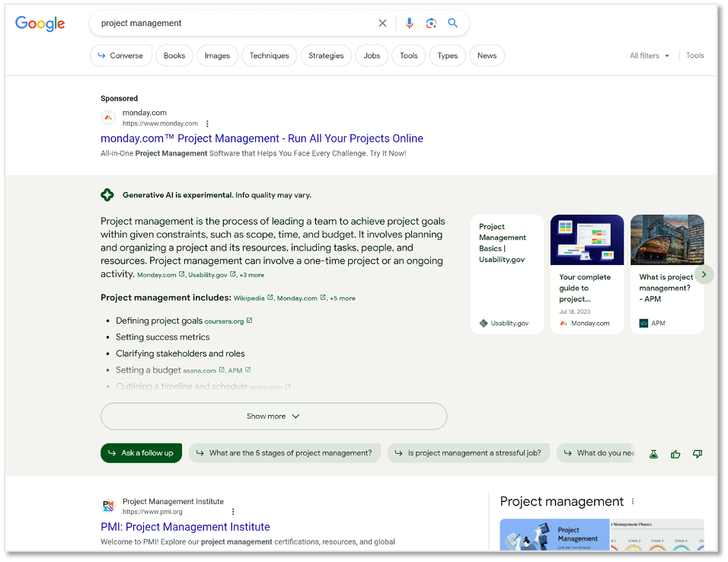
Task: Click the Usability.gov citation link
Action: tap(212, 275)
